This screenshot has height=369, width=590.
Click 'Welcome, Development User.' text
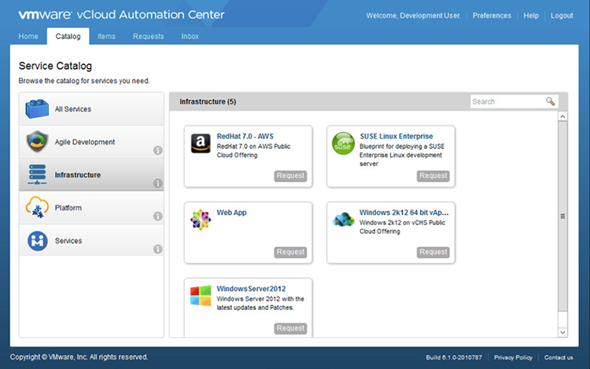[x=413, y=16]
